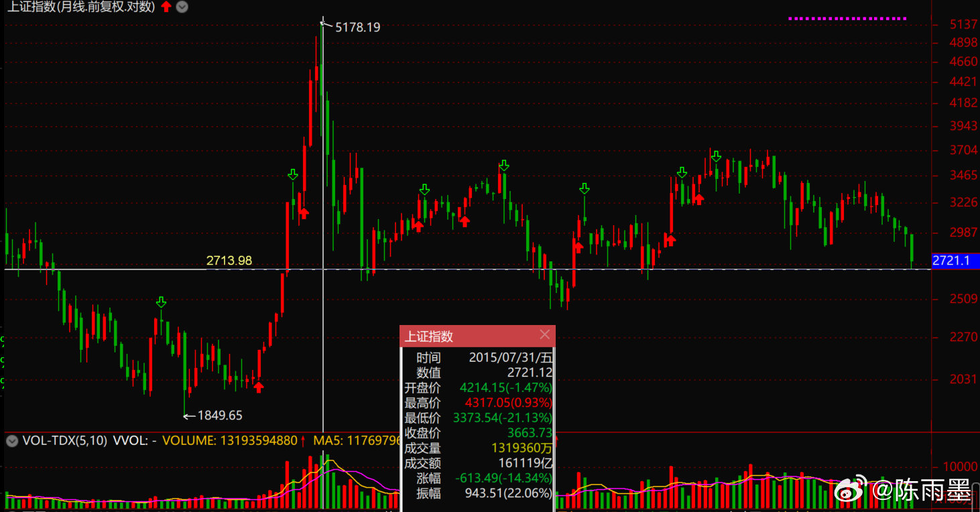
Task: Select the 上证指数(月线.前复权.对数) chart title
Action: 81,7
